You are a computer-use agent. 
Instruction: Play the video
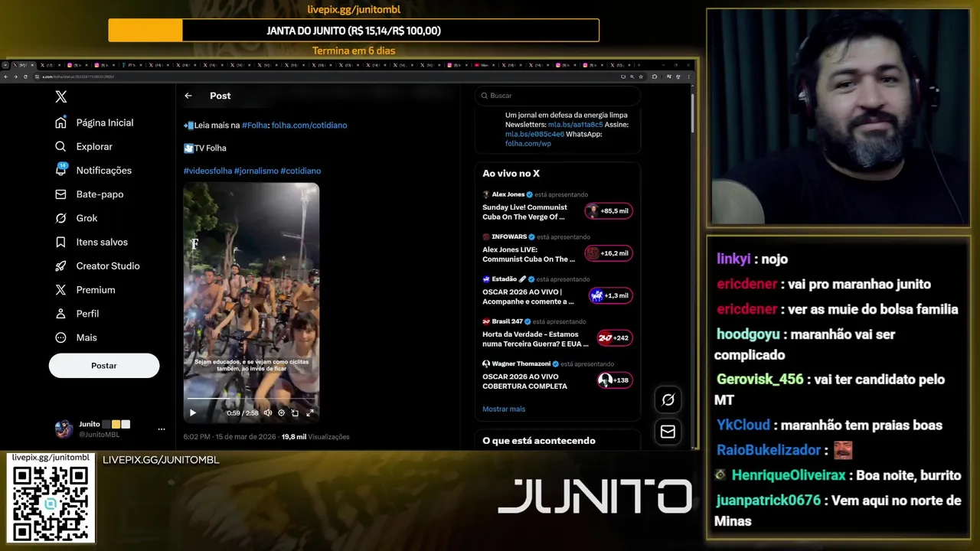tap(193, 412)
